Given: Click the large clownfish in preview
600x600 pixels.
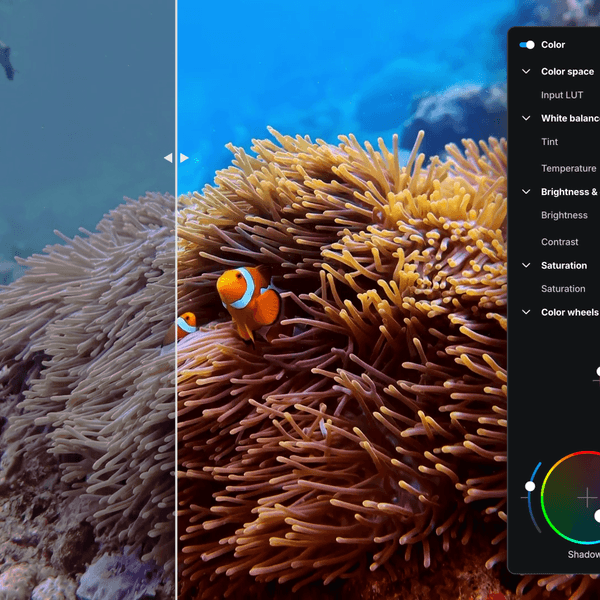Looking at the screenshot, I should click(x=249, y=302).
